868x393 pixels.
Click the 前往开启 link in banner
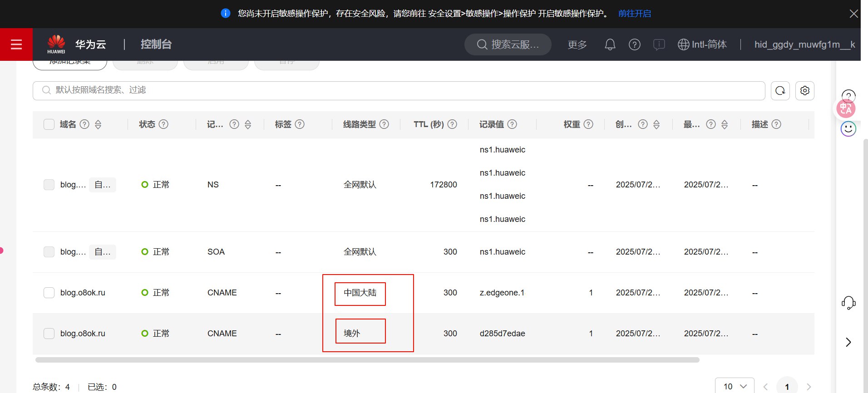click(634, 14)
